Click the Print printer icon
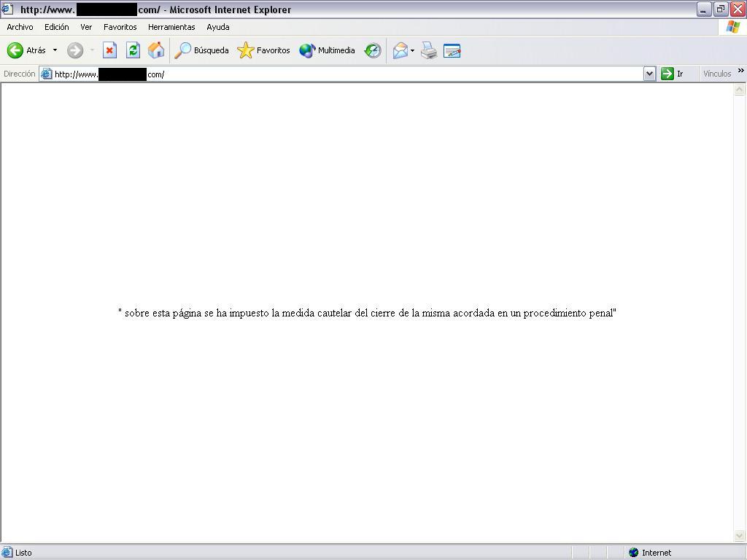Image resolution: width=747 pixels, height=560 pixels. click(429, 50)
